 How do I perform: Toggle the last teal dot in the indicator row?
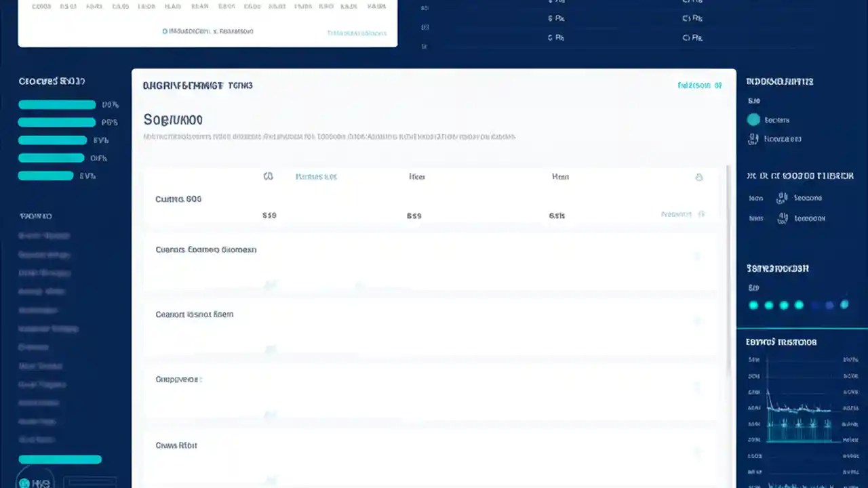(x=844, y=305)
